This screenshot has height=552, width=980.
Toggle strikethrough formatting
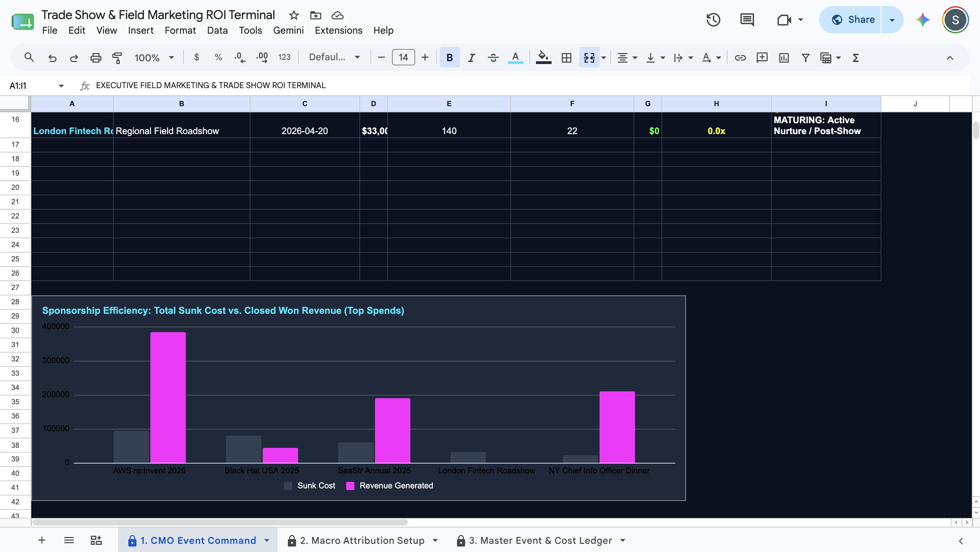[493, 58]
